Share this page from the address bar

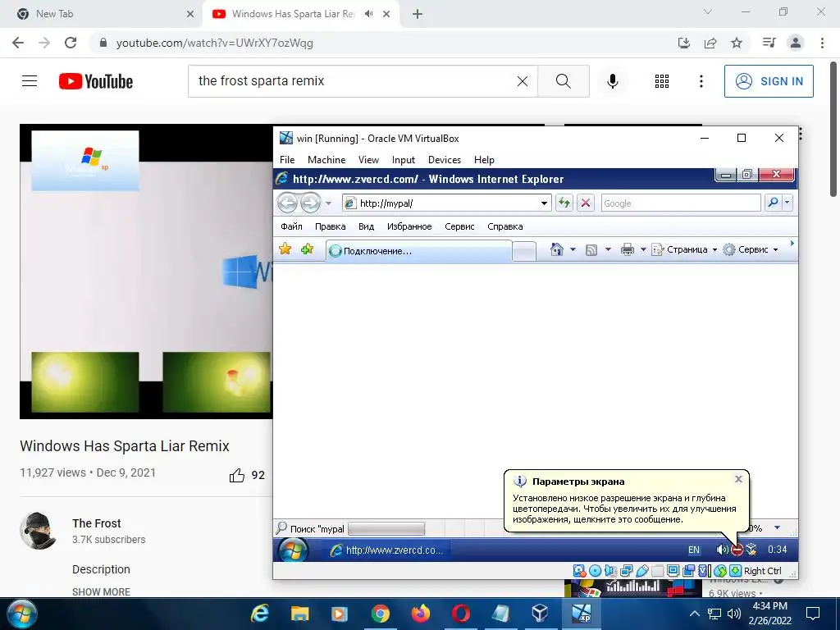tap(710, 43)
